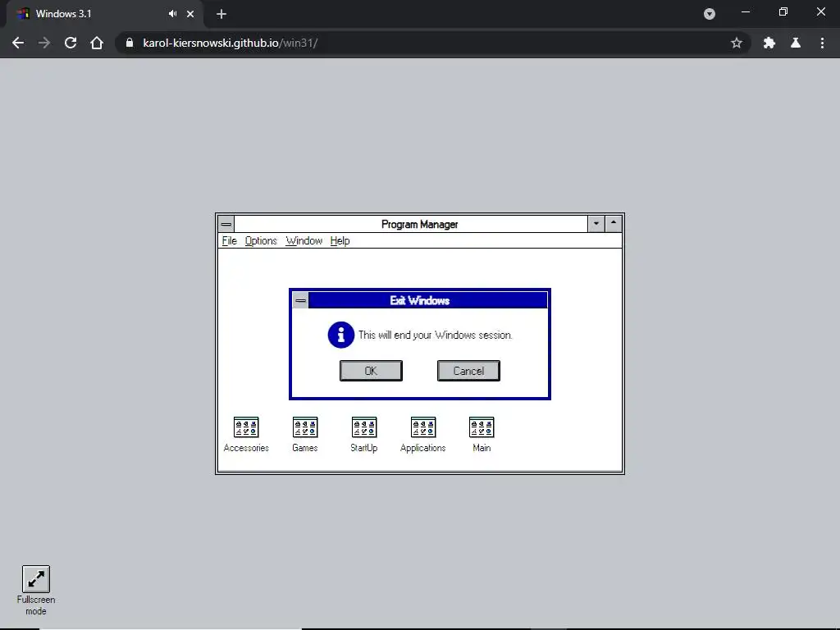Minimize Program Manager with down arrow button
The width and height of the screenshot is (840, 630).
[x=596, y=224]
